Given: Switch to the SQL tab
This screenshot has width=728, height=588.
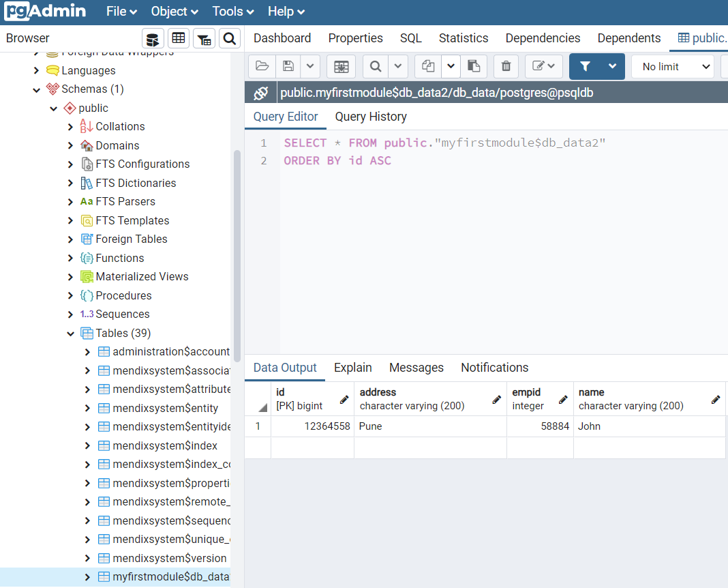Looking at the screenshot, I should tap(411, 38).
